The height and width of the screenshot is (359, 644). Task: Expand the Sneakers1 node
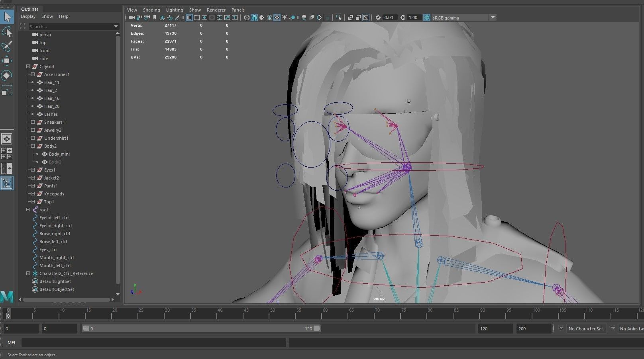click(33, 122)
